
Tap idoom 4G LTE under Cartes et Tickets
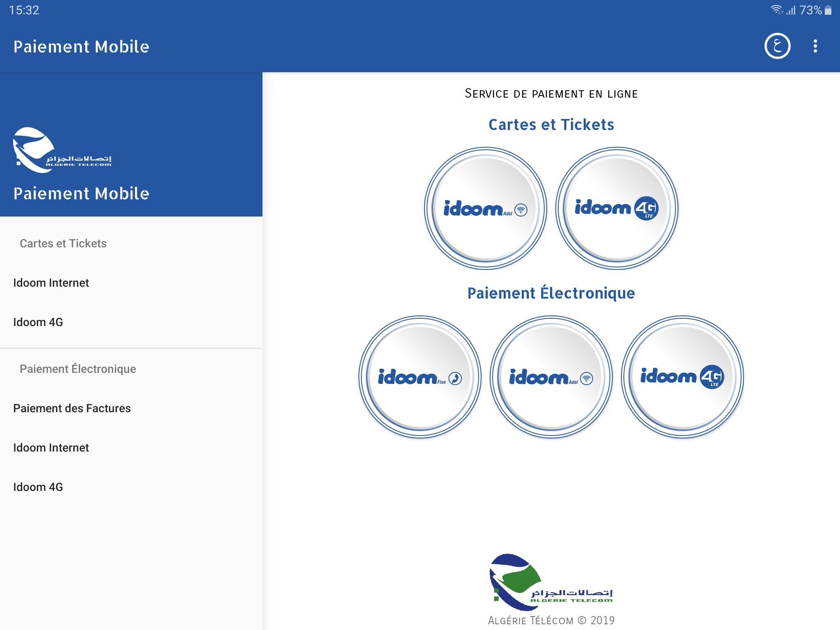(617, 208)
